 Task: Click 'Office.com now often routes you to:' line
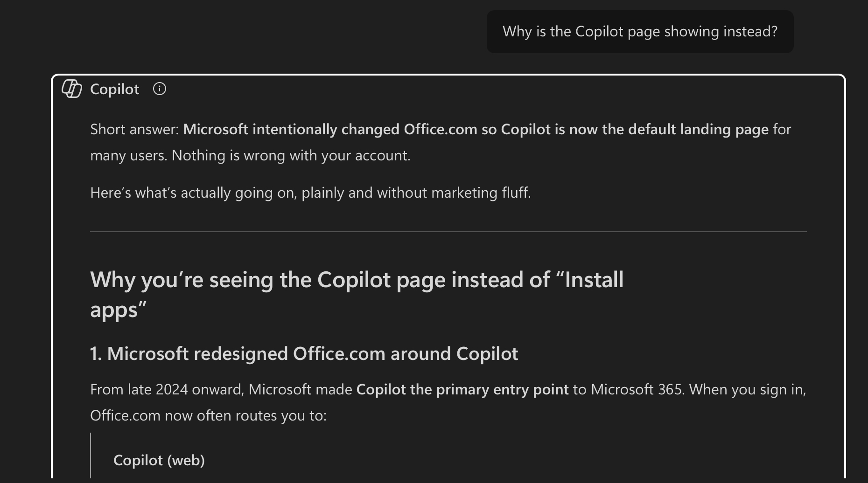pyautogui.click(x=208, y=415)
